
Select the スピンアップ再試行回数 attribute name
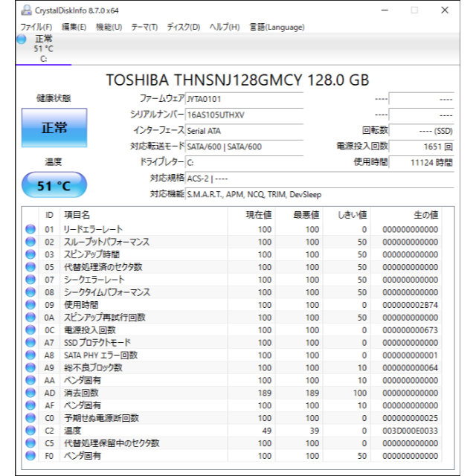click(104, 318)
